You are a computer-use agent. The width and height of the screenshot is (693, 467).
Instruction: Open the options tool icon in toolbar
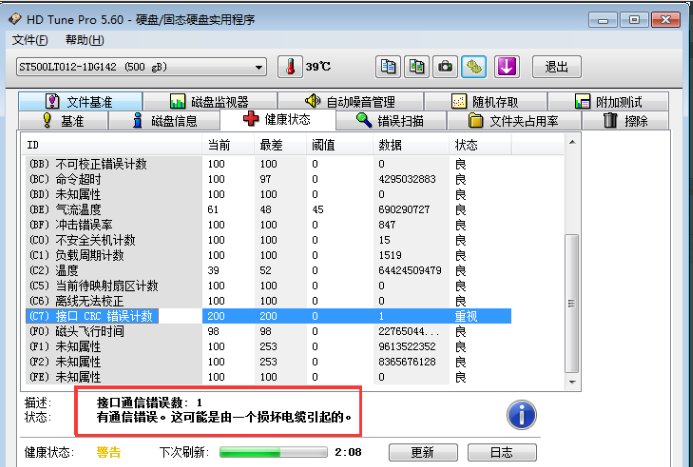click(x=474, y=67)
